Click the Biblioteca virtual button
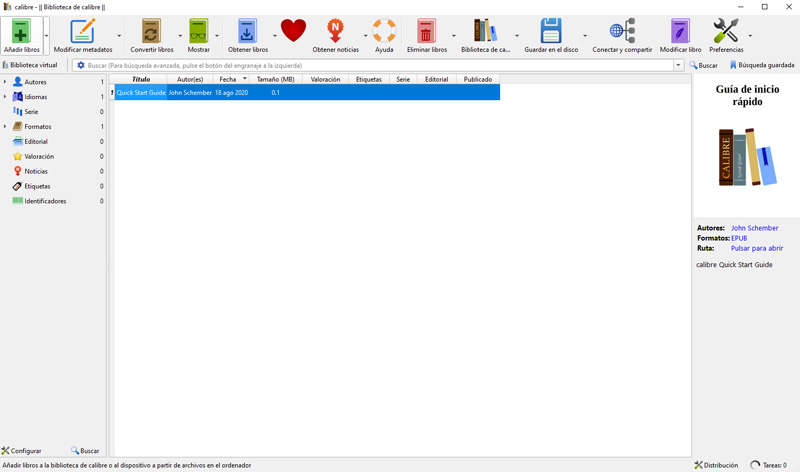 [30, 65]
